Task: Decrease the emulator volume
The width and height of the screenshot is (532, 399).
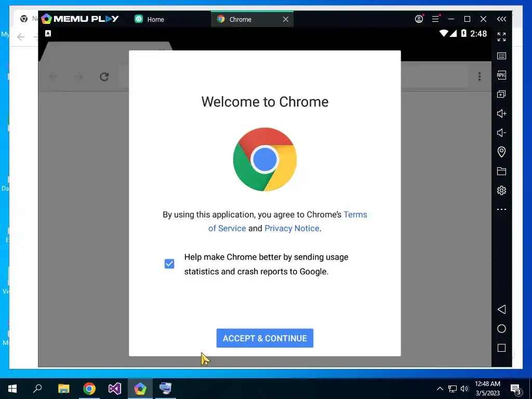Action: 501,132
